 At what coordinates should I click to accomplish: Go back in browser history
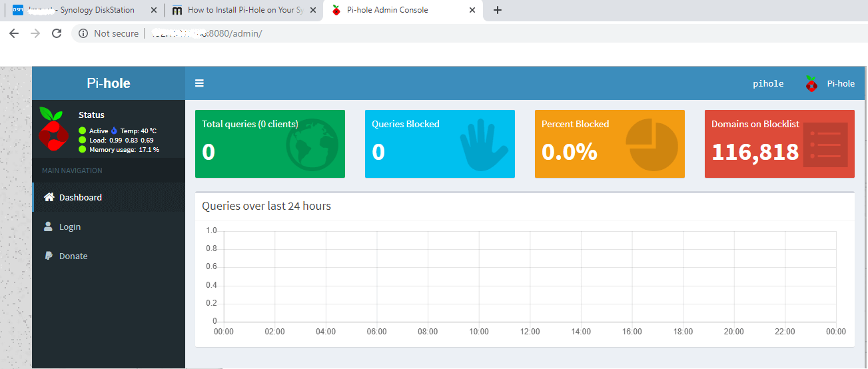14,33
